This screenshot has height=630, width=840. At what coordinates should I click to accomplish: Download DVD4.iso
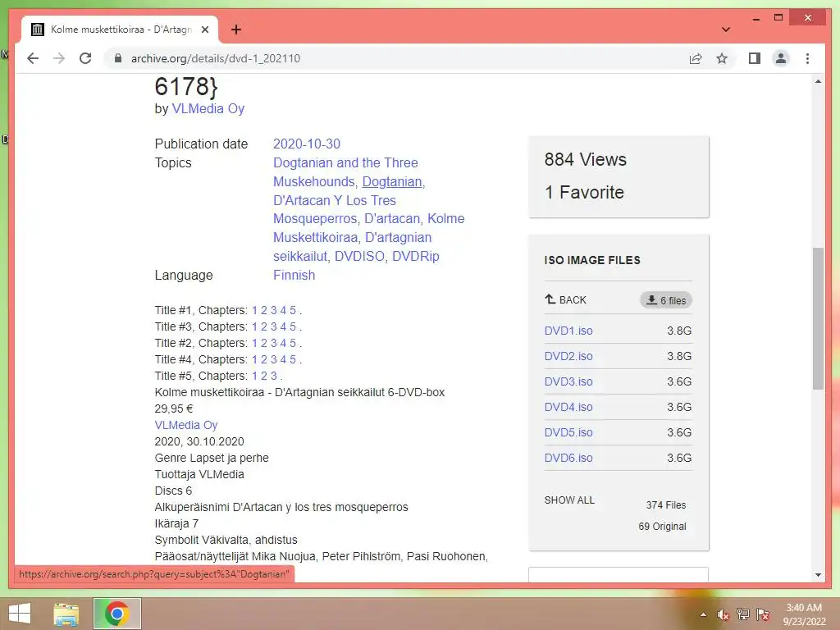pyautogui.click(x=568, y=407)
